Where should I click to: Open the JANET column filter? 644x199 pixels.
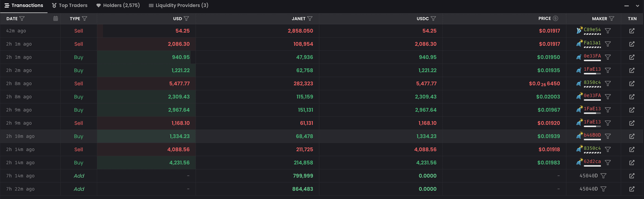coord(310,18)
